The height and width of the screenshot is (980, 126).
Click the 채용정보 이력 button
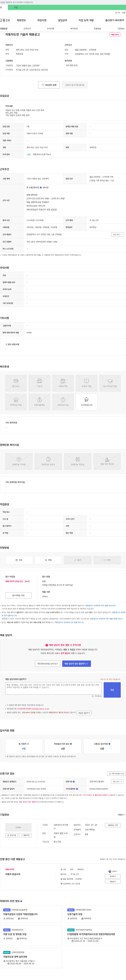(x=113, y=825)
